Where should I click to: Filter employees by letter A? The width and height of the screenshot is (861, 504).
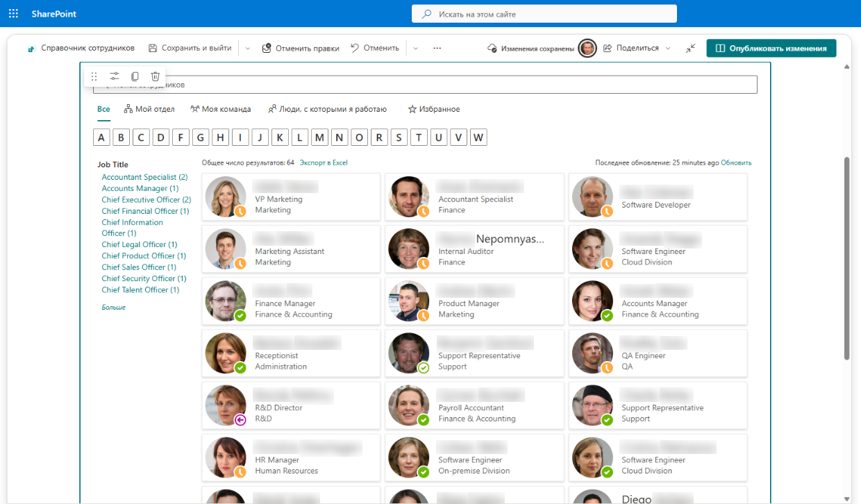[x=101, y=137]
